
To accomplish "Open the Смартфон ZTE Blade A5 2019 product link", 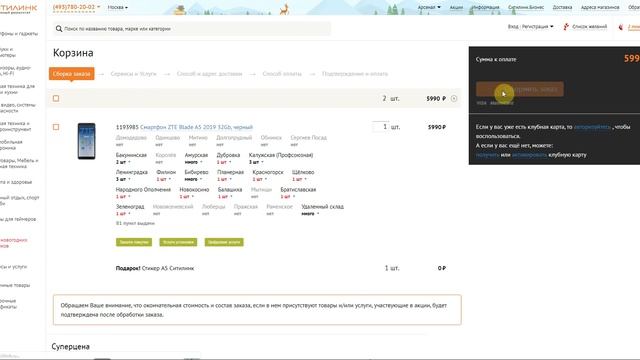I will click(x=196, y=127).
